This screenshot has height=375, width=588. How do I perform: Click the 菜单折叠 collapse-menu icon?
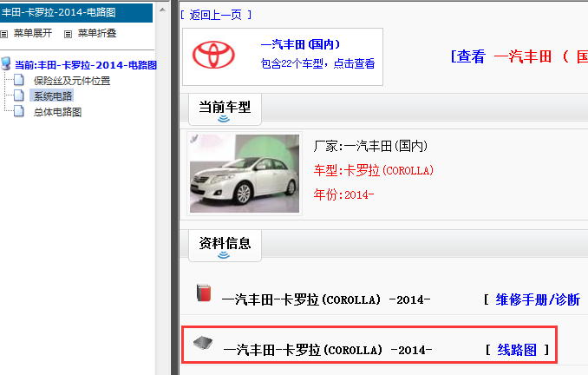pos(68,34)
